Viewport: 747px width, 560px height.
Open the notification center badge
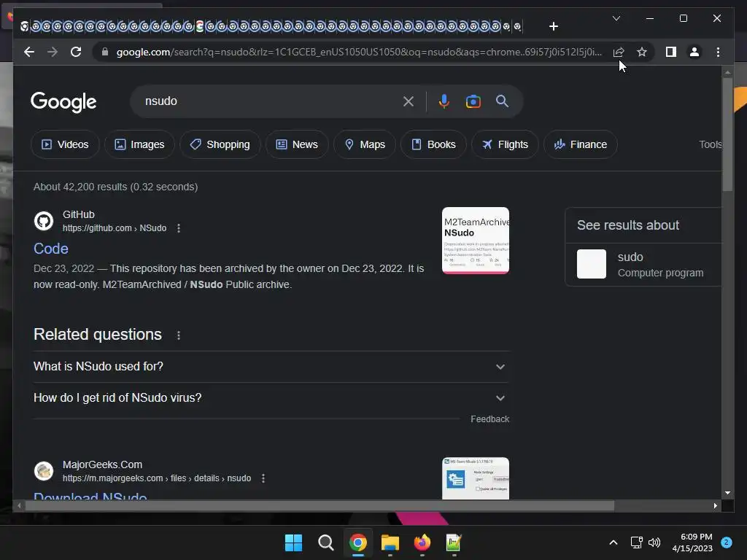[727, 542]
